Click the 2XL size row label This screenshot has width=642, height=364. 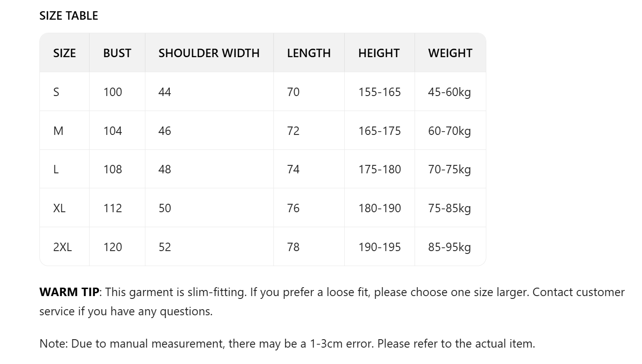[62, 247]
